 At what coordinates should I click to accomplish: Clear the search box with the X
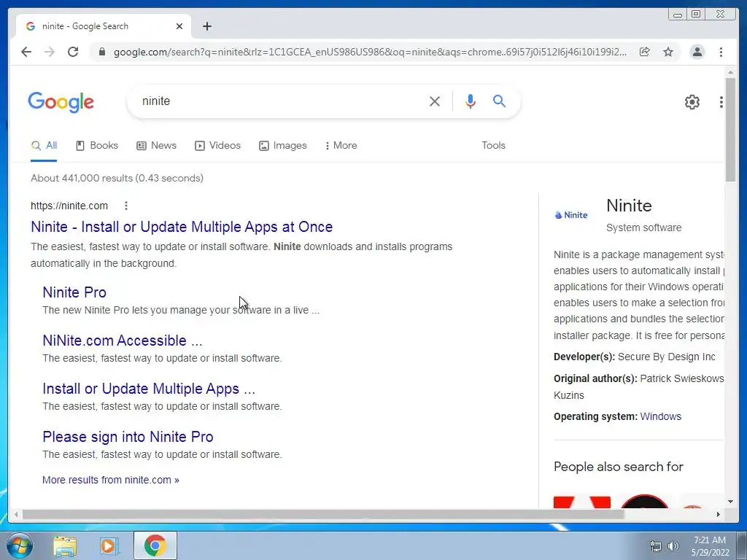click(435, 101)
